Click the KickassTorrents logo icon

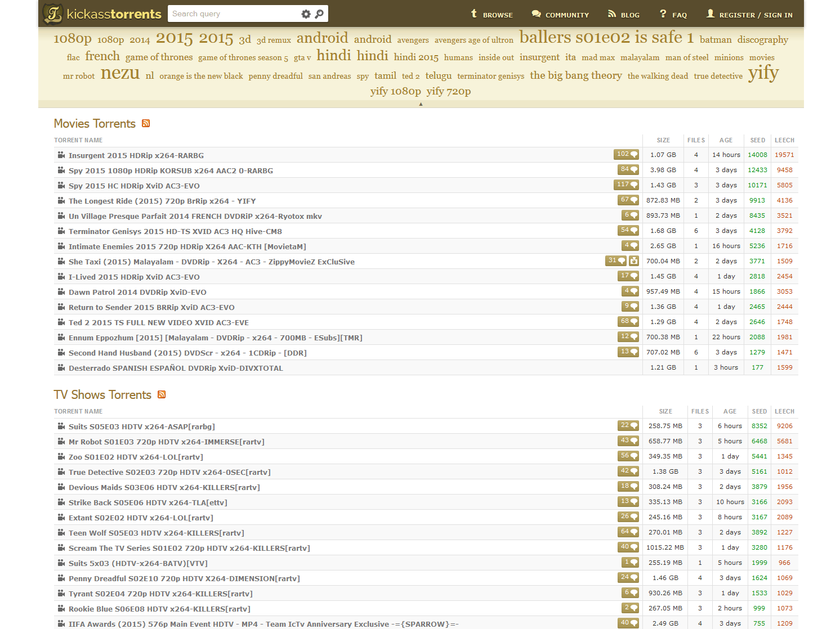(x=53, y=14)
